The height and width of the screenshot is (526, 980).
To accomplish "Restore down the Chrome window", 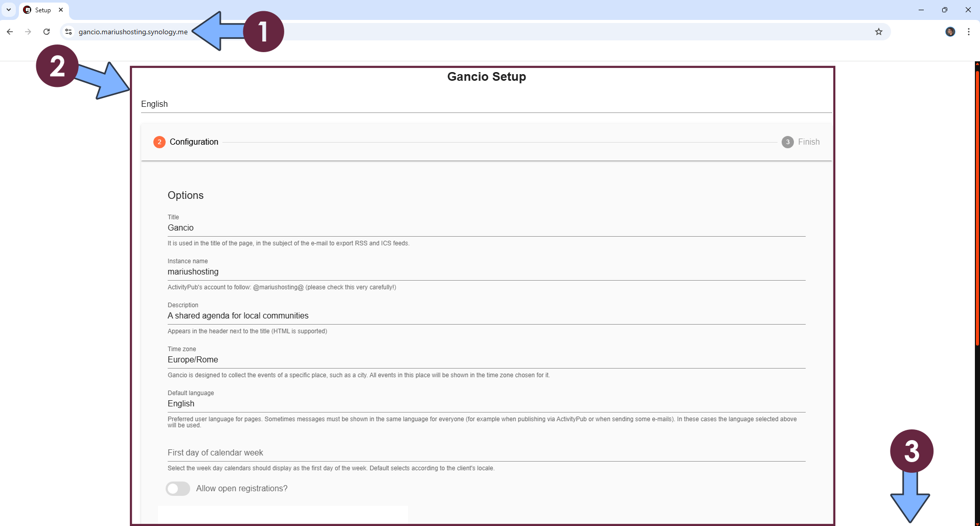I will 945,10.
